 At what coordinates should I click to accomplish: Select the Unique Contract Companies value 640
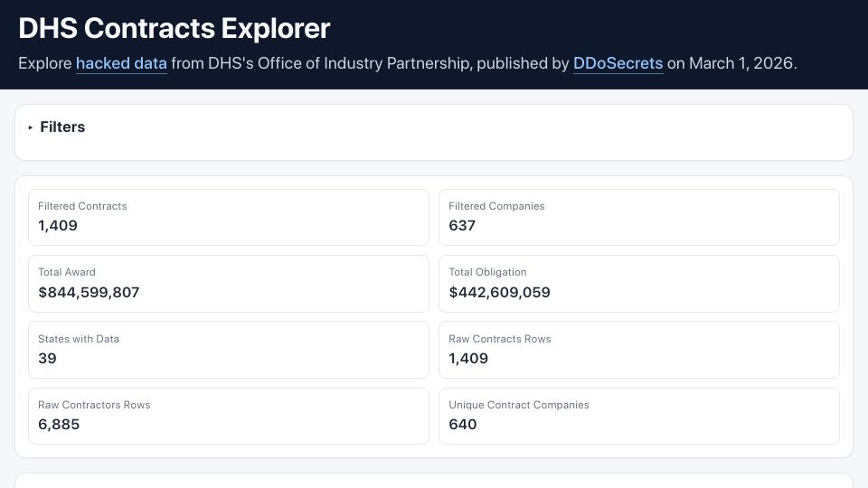(x=463, y=425)
